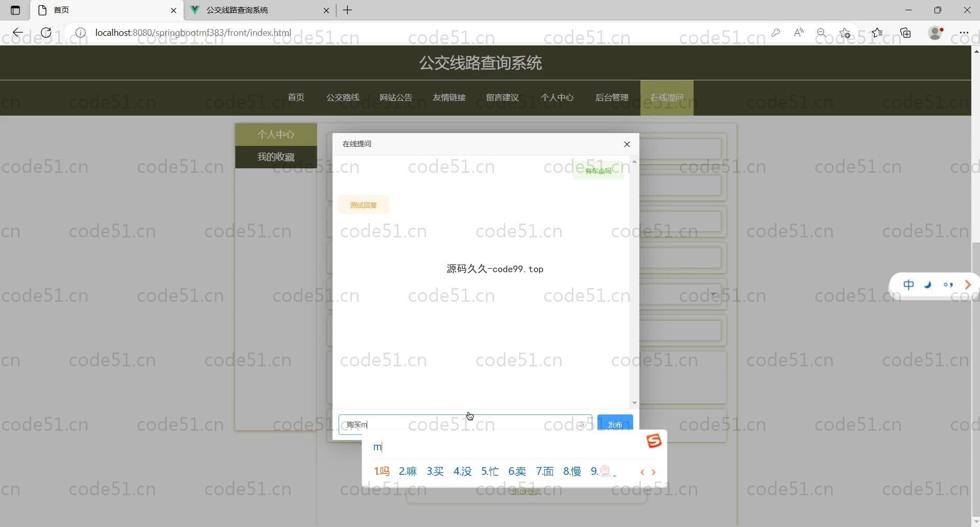Expand the IME floating toolbar arrow
Viewport: 980px width, 527px height.
[x=968, y=285]
